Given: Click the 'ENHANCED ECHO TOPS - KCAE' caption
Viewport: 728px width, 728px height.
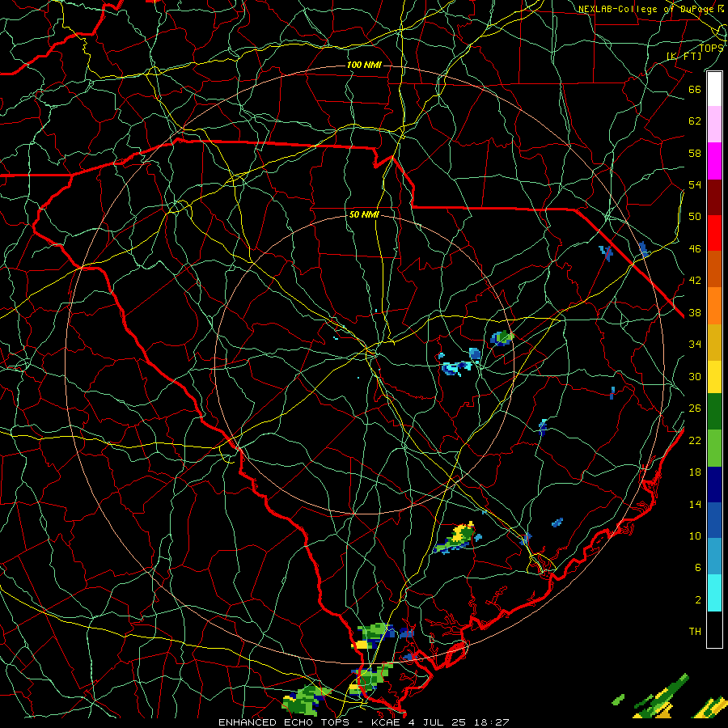Looking at the screenshot, I should pos(309,722).
